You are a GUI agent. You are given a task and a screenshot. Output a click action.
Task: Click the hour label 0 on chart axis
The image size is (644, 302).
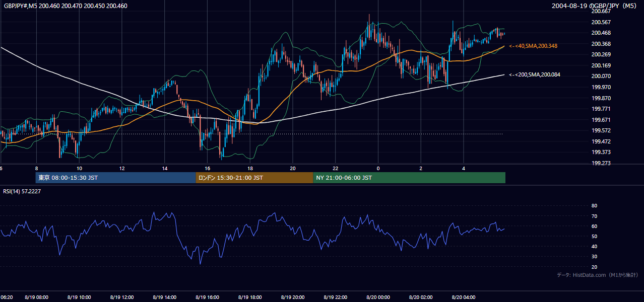coord(378,168)
